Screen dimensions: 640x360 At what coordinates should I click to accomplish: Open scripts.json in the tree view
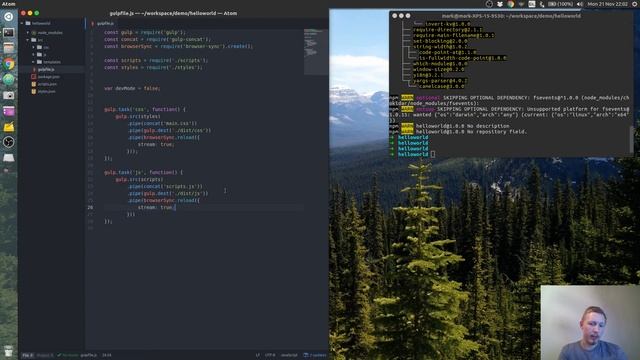click(x=47, y=84)
